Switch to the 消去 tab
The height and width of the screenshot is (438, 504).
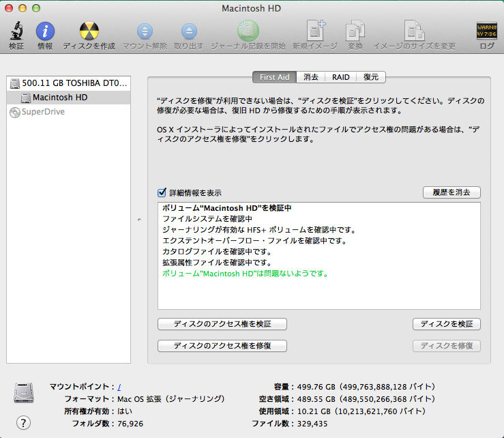(x=311, y=77)
